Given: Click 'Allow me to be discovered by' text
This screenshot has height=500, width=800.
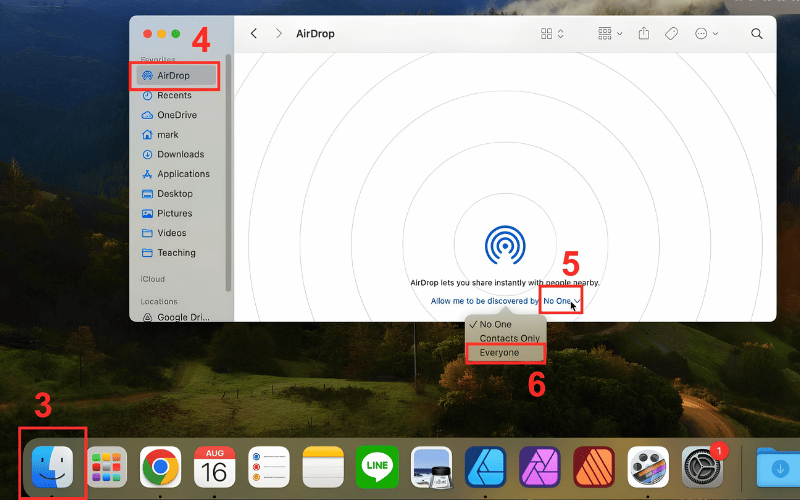Looking at the screenshot, I should pyautogui.click(x=485, y=301).
